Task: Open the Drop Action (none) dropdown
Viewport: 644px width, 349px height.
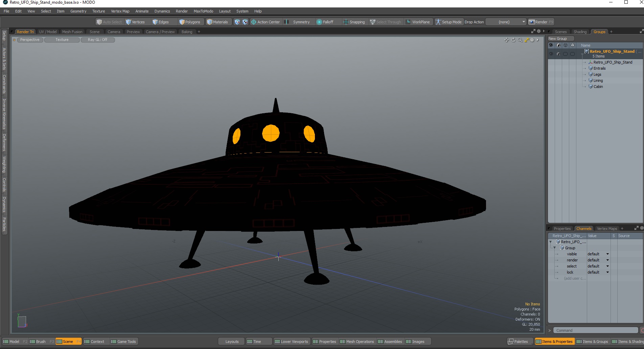Action: tap(506, 22)
